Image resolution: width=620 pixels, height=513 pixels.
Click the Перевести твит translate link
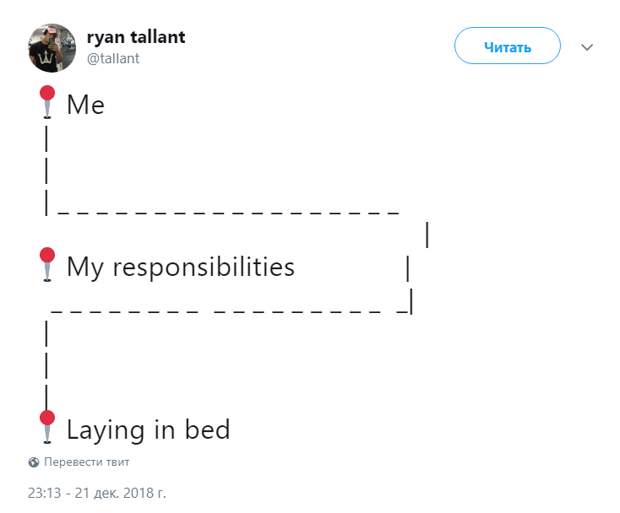tap(87, 462)
